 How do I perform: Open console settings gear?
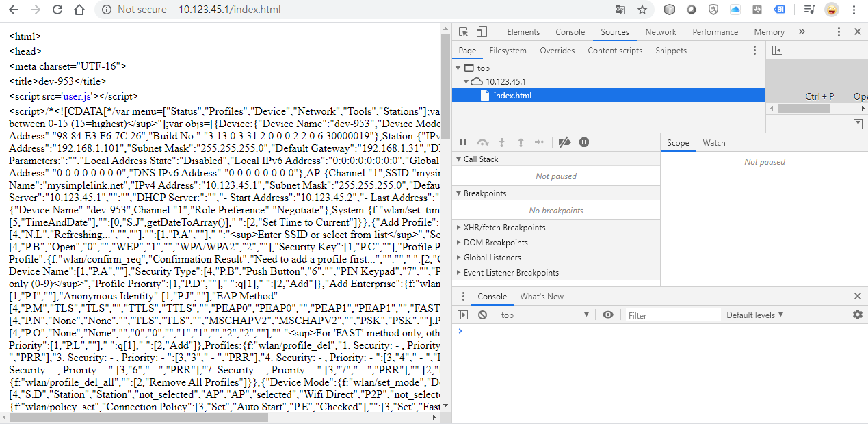coord(858,315)
